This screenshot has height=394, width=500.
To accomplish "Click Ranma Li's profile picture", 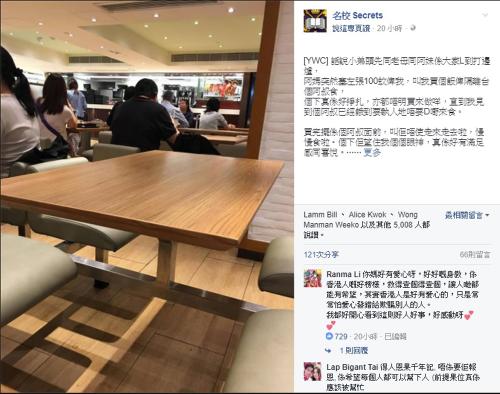I will (x=313, y=278).
